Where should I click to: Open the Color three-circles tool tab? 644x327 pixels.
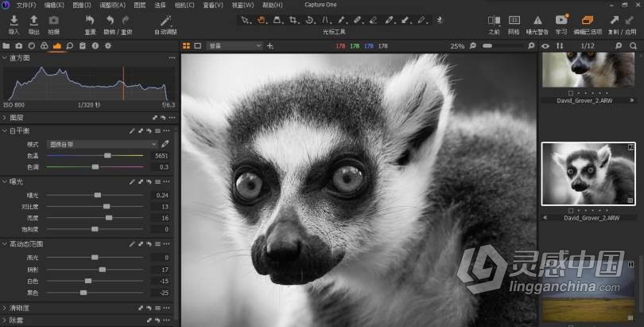(45, 46)
